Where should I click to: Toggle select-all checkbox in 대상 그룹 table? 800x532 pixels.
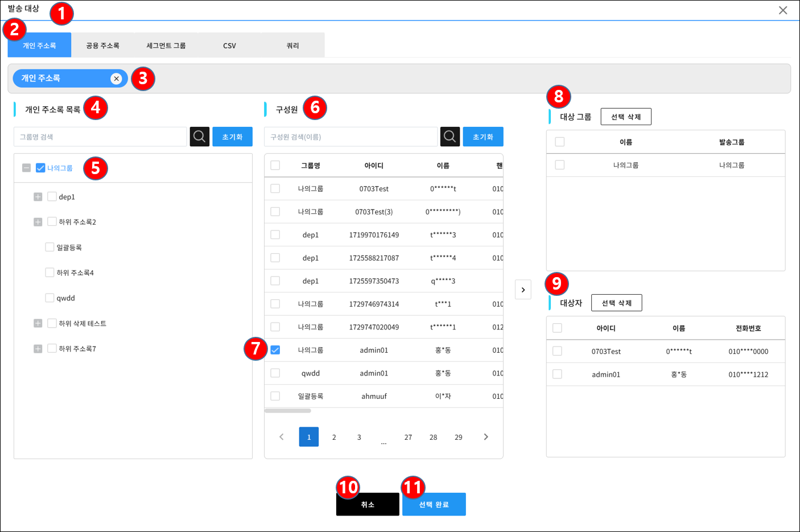pos(560,142)
